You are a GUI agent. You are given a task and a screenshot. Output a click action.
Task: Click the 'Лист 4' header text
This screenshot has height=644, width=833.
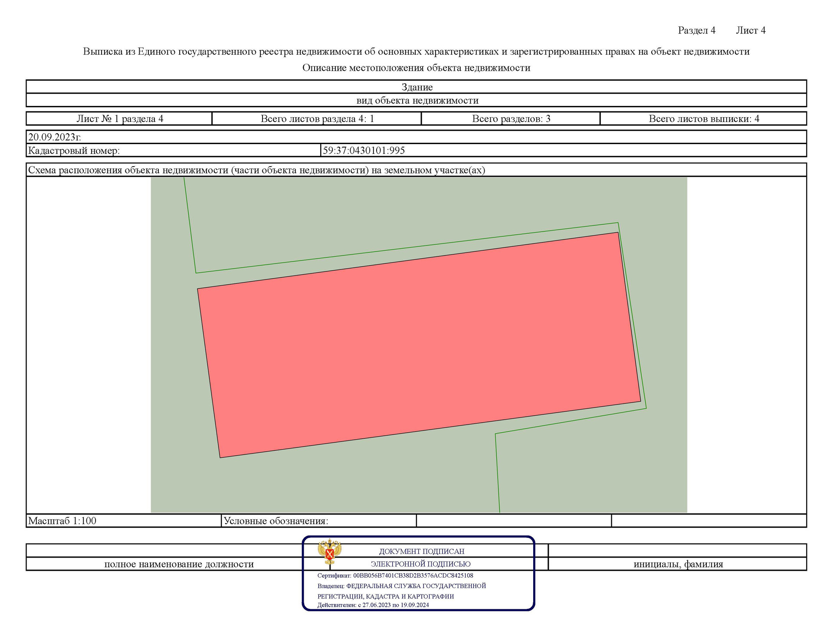[751, 30]
